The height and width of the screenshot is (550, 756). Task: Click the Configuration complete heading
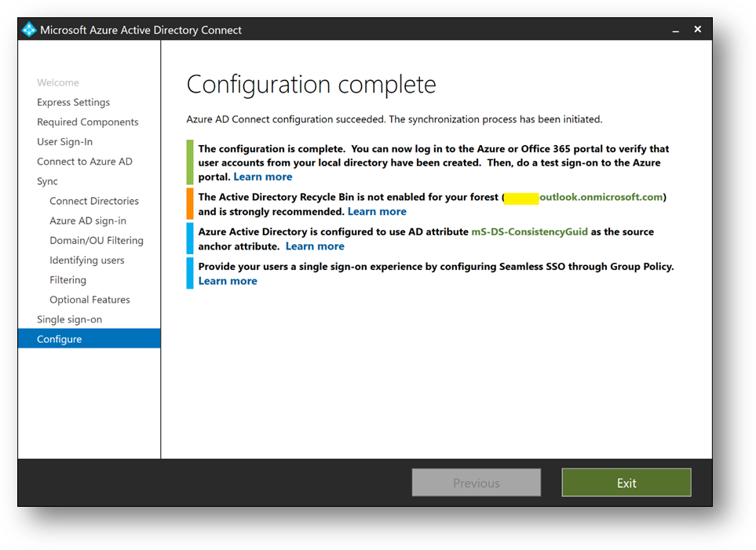311,85
